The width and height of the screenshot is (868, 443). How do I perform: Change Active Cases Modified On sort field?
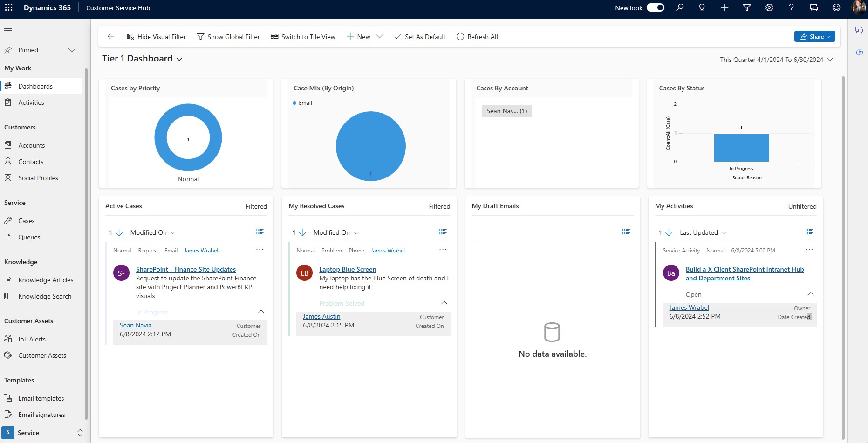(152, 232)
